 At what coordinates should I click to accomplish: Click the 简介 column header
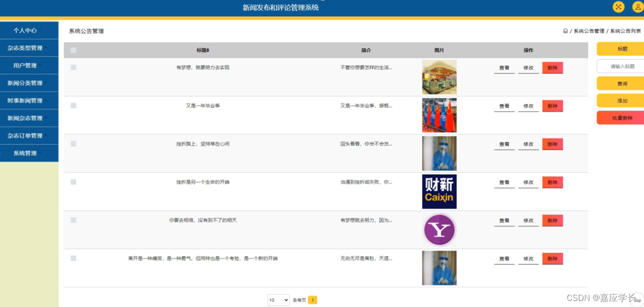coord(366,50)
